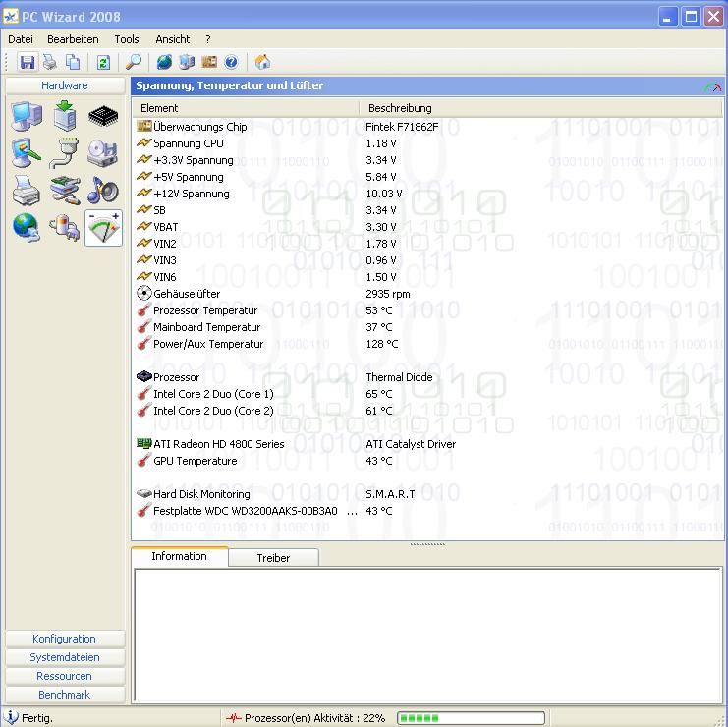Click the green Refresh toolbar icon
The width and height of the screenshot is (728, 727).
pos(103,62)
